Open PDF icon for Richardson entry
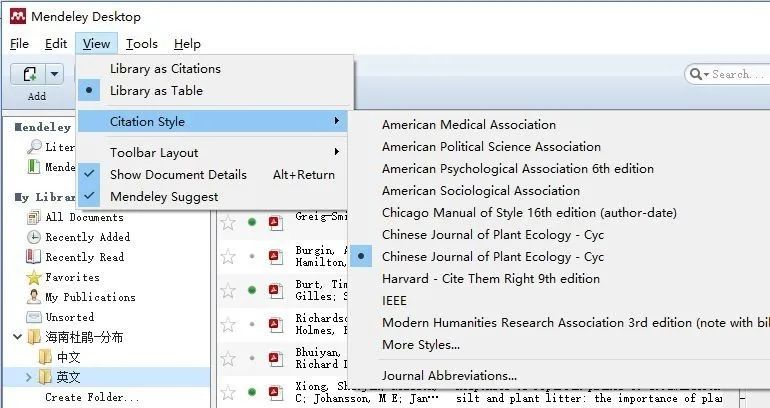The height and width of the screenshot is (408, 770). (275, 325)
